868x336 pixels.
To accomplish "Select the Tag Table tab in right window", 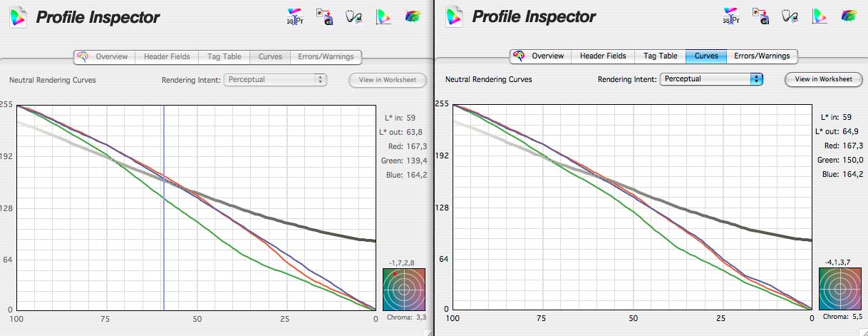I will (660, 56).
